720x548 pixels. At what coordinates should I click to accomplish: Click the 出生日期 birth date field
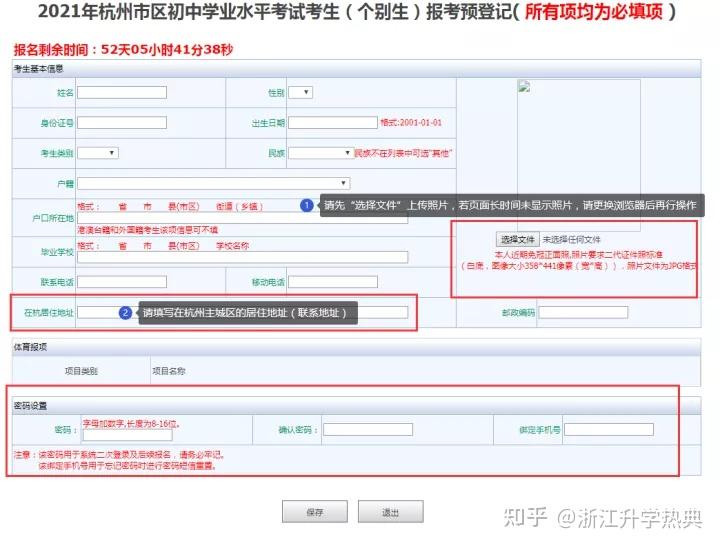[x=333, y=123]
